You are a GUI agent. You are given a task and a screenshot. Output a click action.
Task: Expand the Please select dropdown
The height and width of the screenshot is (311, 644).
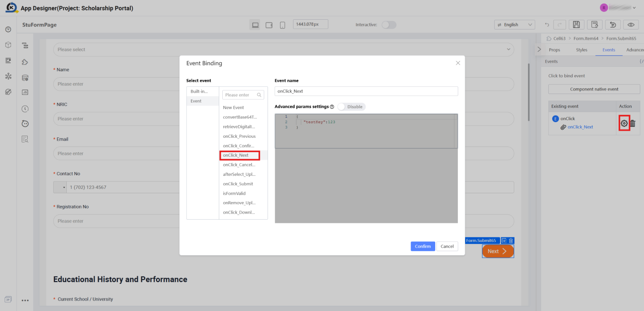(x=284, y=49)
